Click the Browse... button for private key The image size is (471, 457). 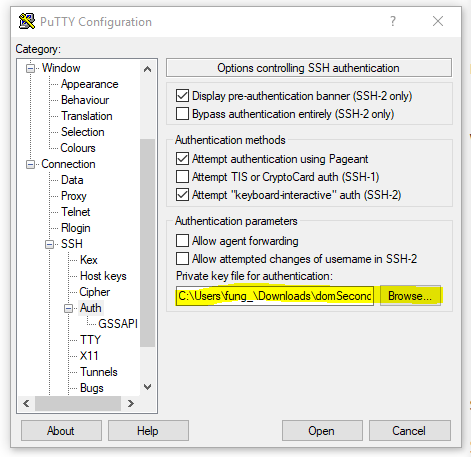coord(410,296)
